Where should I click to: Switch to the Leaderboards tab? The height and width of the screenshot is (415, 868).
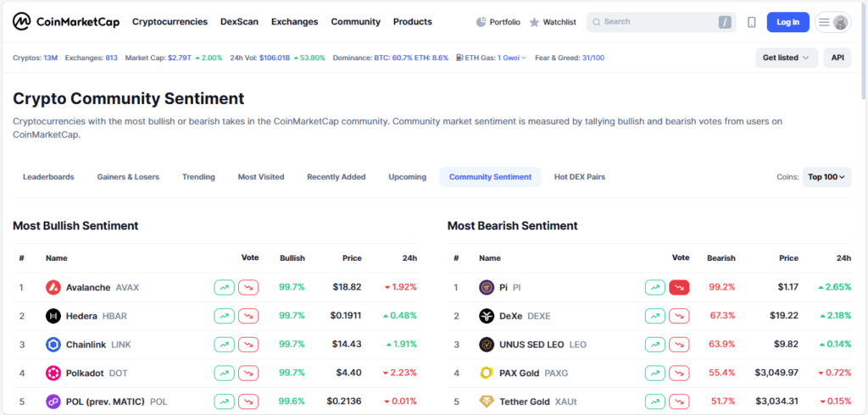click(48, 177)
